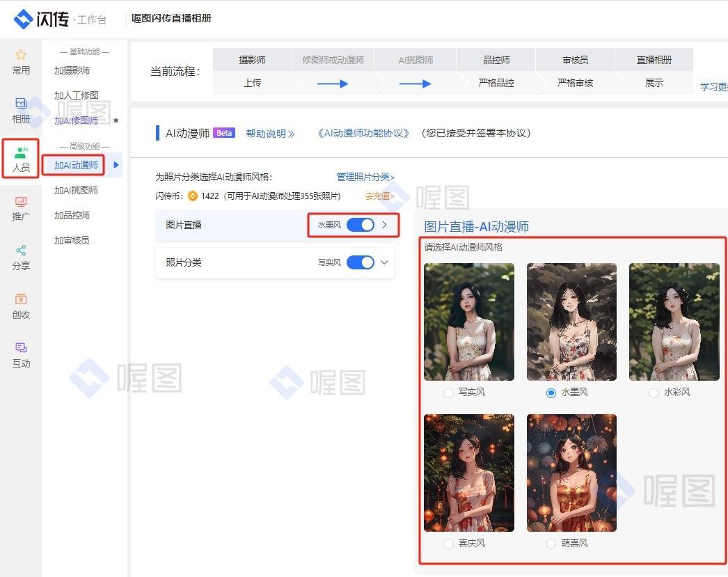The width and height of the screenshot is (728, 577).
Task: Click the coin balance 1422 text
Action: point(210,196)
